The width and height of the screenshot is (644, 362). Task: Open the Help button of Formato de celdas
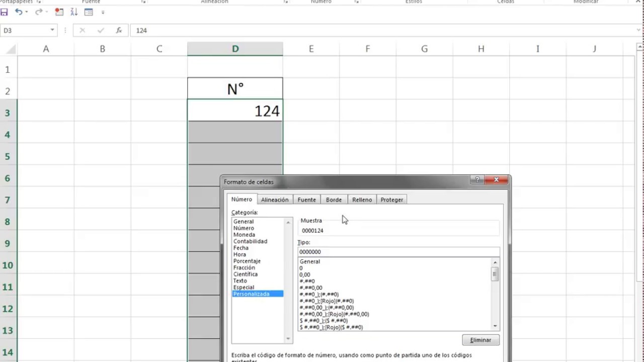(476, 179)
